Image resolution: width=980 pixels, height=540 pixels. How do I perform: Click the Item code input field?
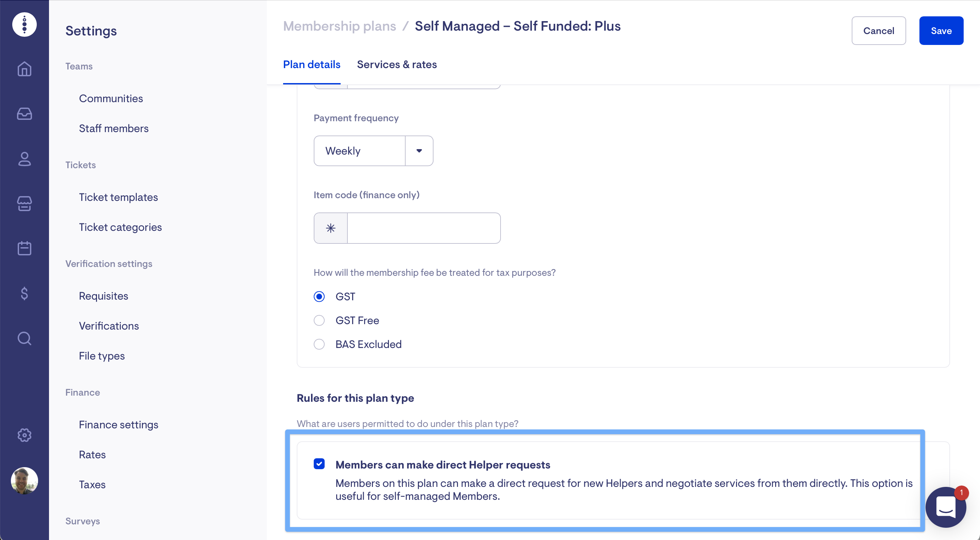(423, 228)
